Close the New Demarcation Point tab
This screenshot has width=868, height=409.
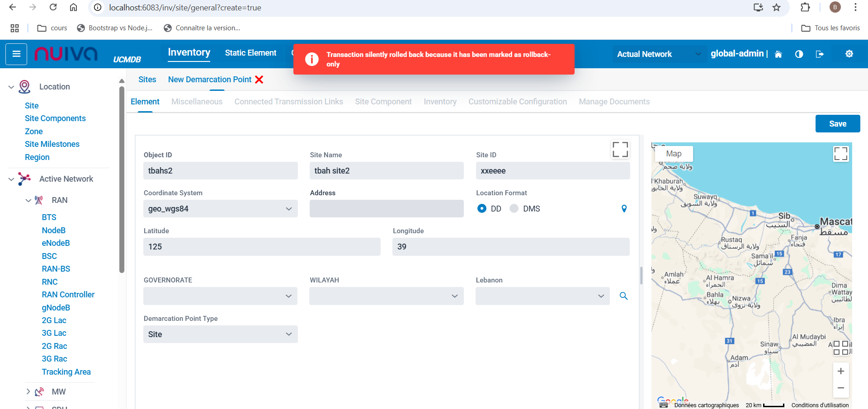coord(259,80)
